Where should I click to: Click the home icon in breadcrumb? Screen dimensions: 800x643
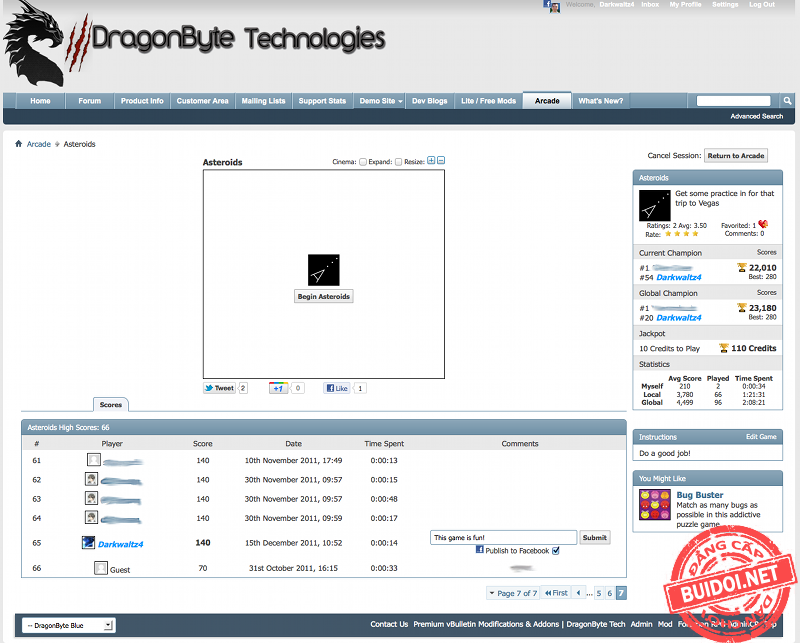tap(18, 144)
